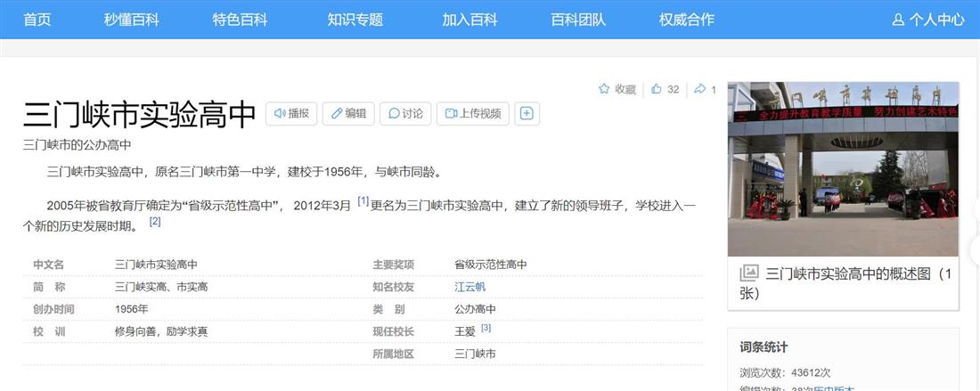The height and width of the screenshot is (391, 980).
Task: Click the 收藏 star favorite icon
Action: 604,89
